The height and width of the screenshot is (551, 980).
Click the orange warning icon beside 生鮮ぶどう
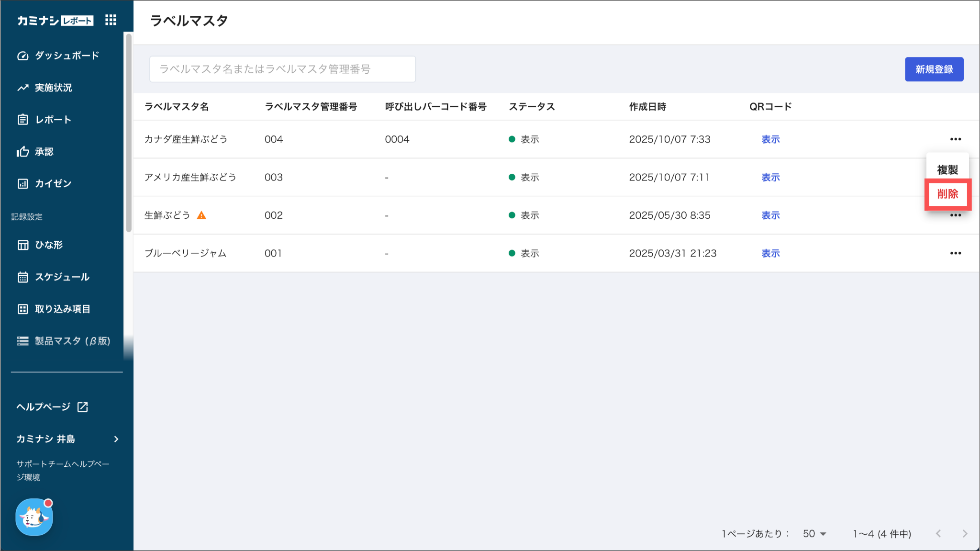pos(201,215)
